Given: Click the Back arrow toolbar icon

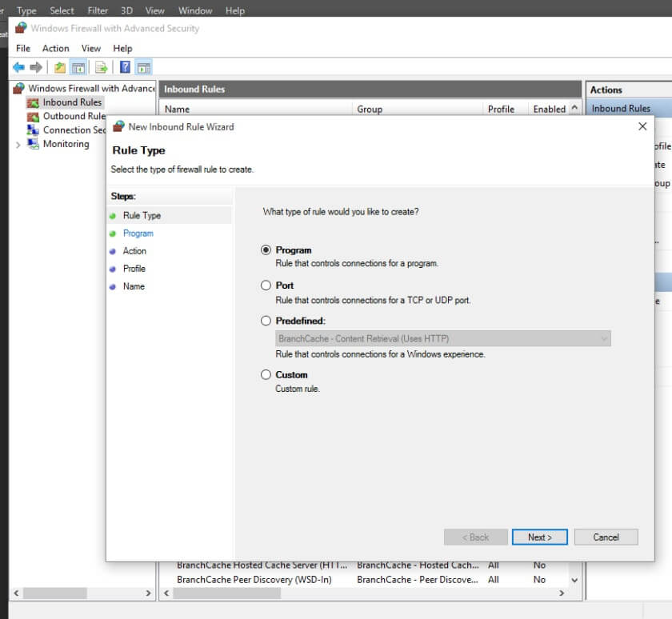Looking at the screenshot, I should click(x=18, y=67).
